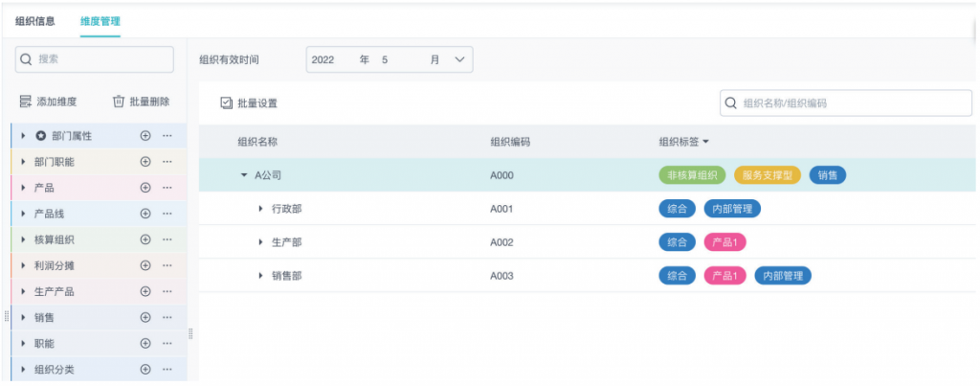This screenshot has width=980, height=386.
Task: Click the plus icon on the 产品 row
Action: [x=145, y=188]
